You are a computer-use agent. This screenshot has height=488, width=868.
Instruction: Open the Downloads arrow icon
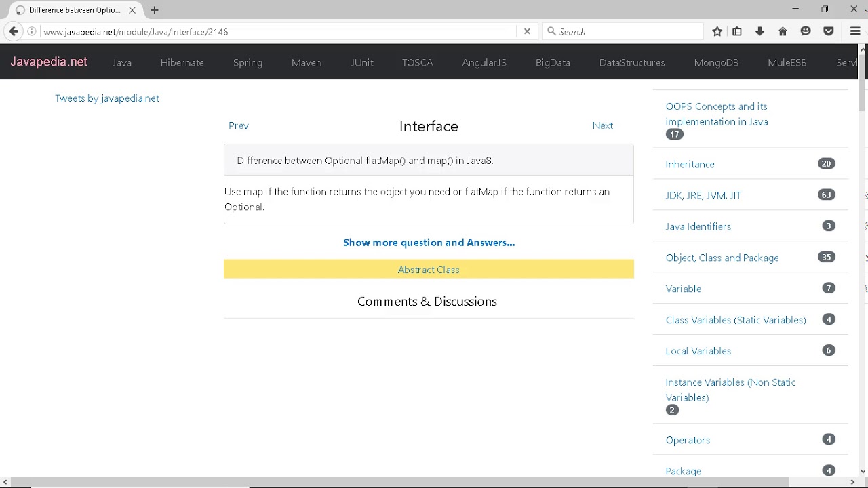click(x=759, y=31)
